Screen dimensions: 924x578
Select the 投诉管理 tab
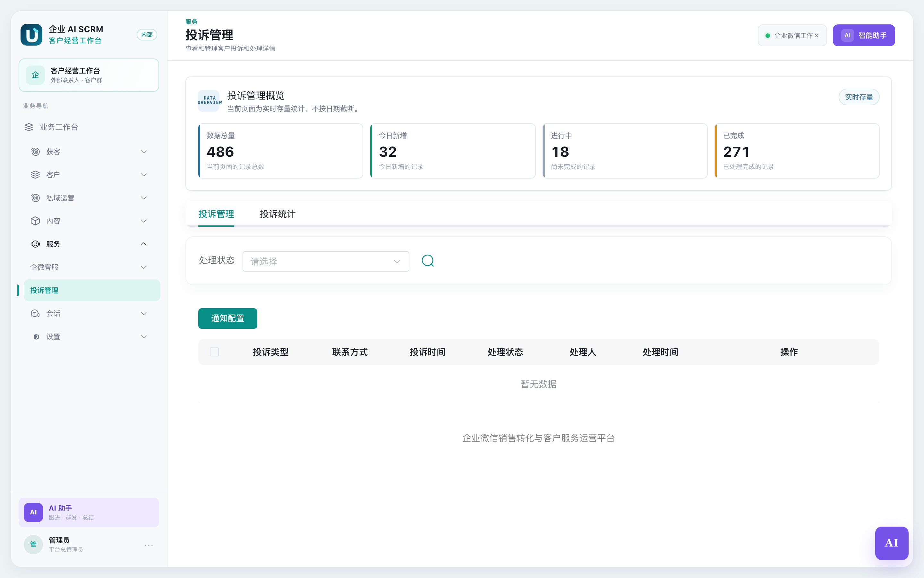(216, 214)
